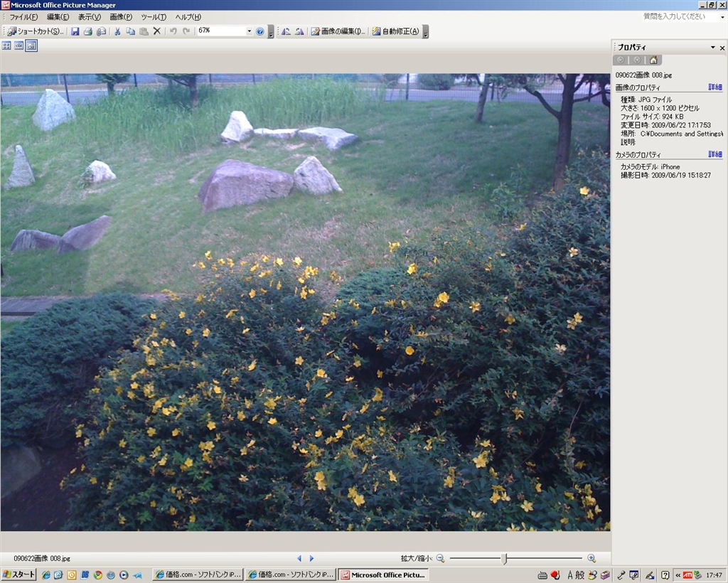Viewport: 728px width, 583px height.
Task: Click the blue Help question mark icon
Action: [x=260, y=31]
